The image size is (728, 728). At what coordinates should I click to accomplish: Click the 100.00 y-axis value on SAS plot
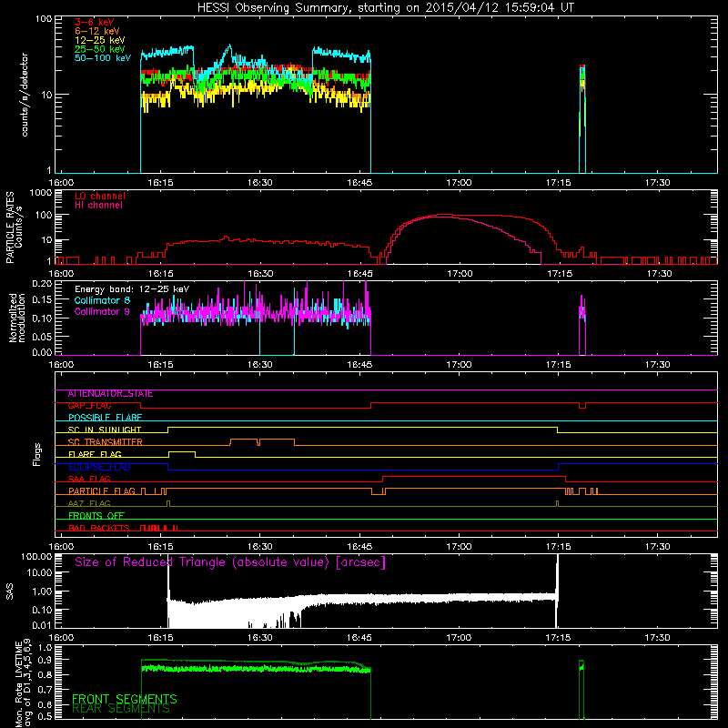pos(36,557)
